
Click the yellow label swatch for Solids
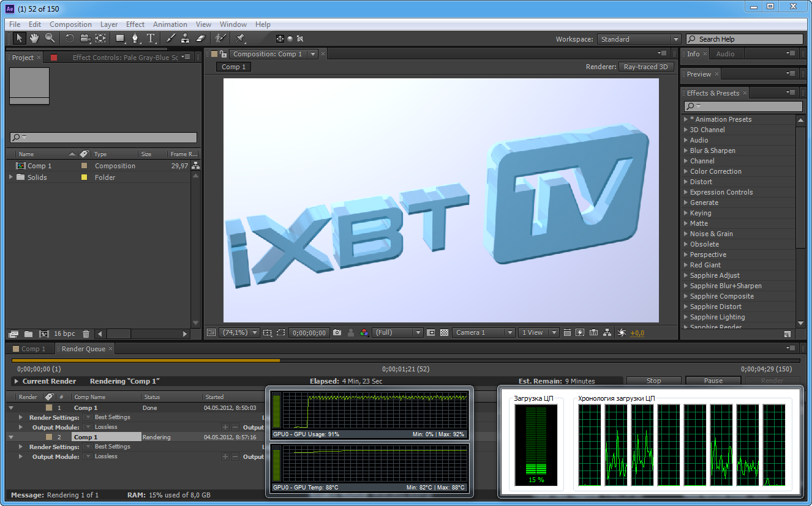(85, 177)
